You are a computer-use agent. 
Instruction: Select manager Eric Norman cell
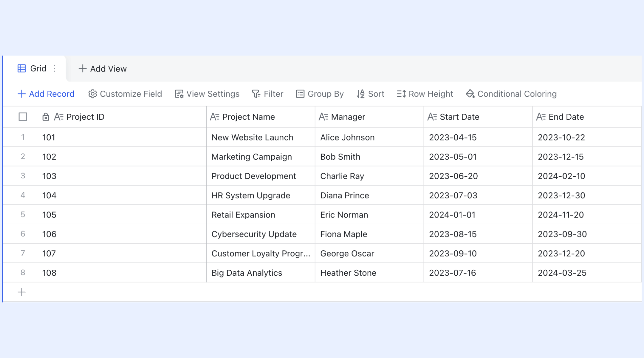tap(369, 215)
